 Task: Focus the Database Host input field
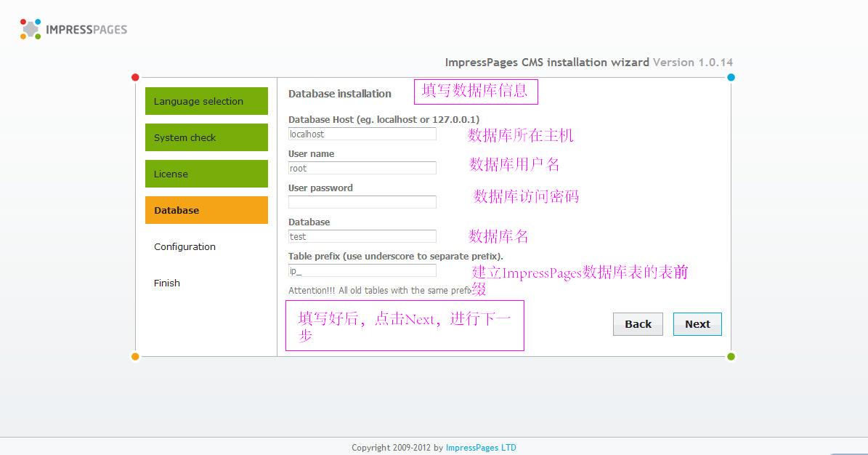(362, 134)
